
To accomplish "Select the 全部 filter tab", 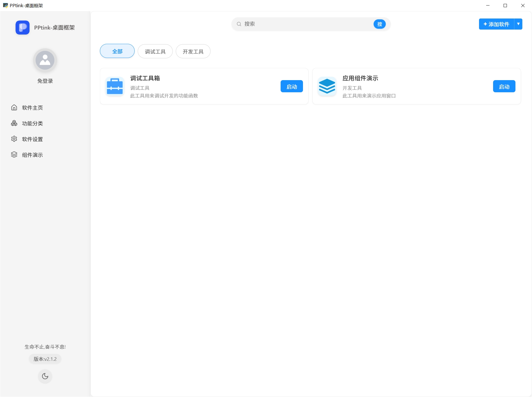I will (x=117, y=51).
